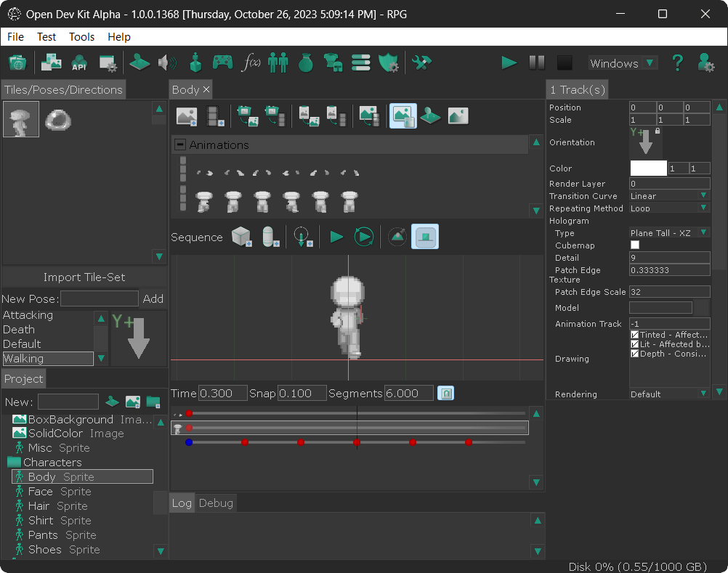
Task: Click the Add button for New Pose
Action: pyautogui.click(x=153, y=298)
